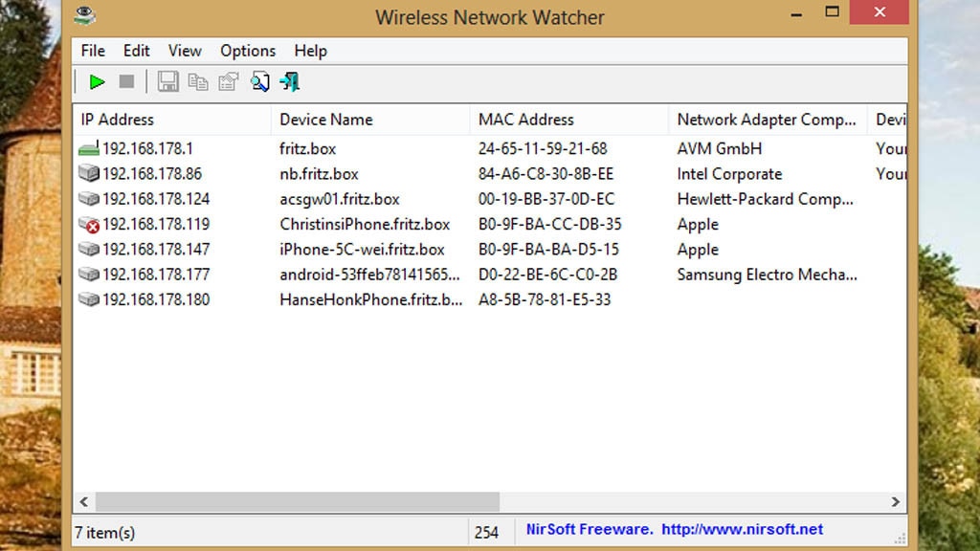This screenshot has width=980, height=551.
Task: Copy the selected devices
Action: (198, 81)
